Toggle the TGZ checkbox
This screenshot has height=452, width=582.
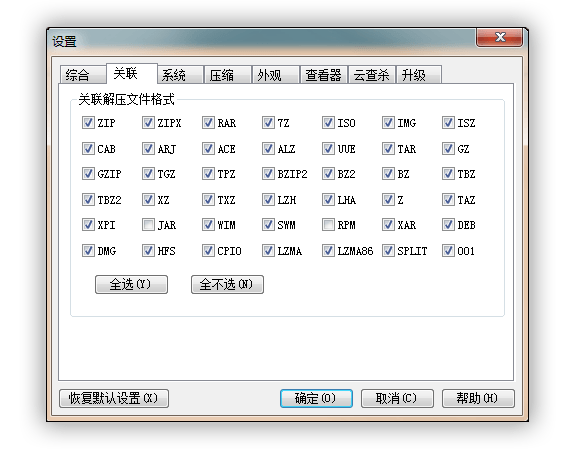tap(148, 174)
